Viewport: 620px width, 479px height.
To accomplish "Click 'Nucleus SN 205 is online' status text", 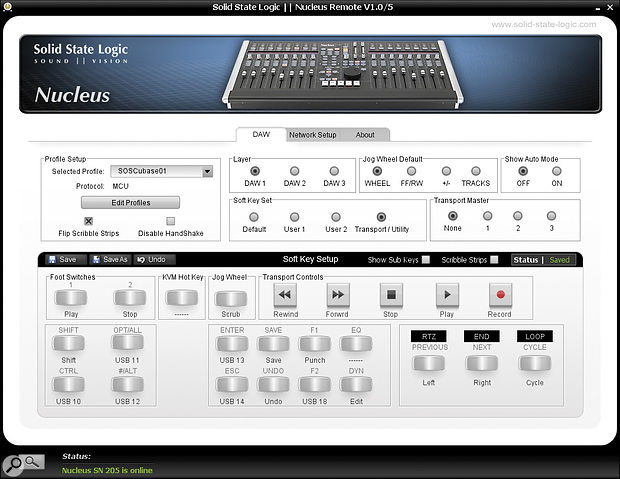I will point(107,470).
